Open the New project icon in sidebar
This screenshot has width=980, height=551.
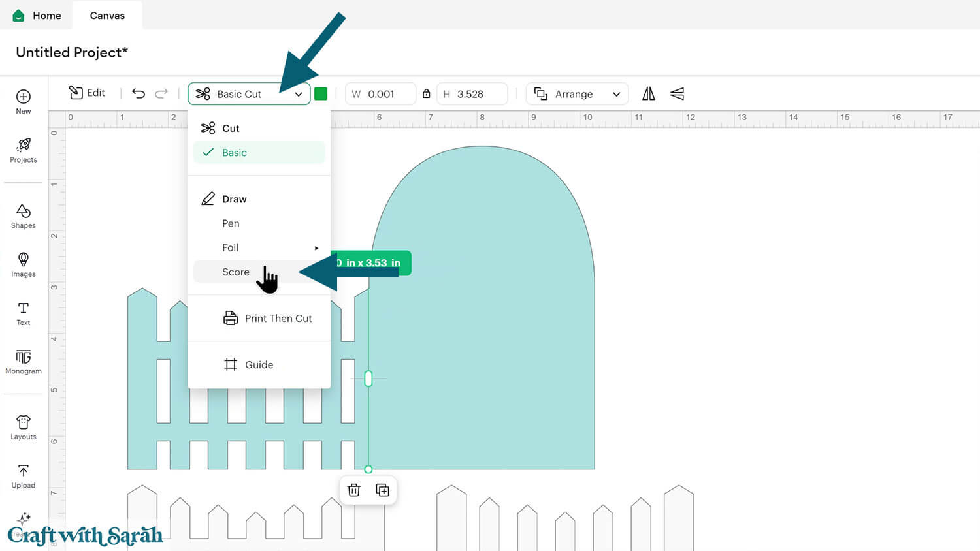click(24, 101)
